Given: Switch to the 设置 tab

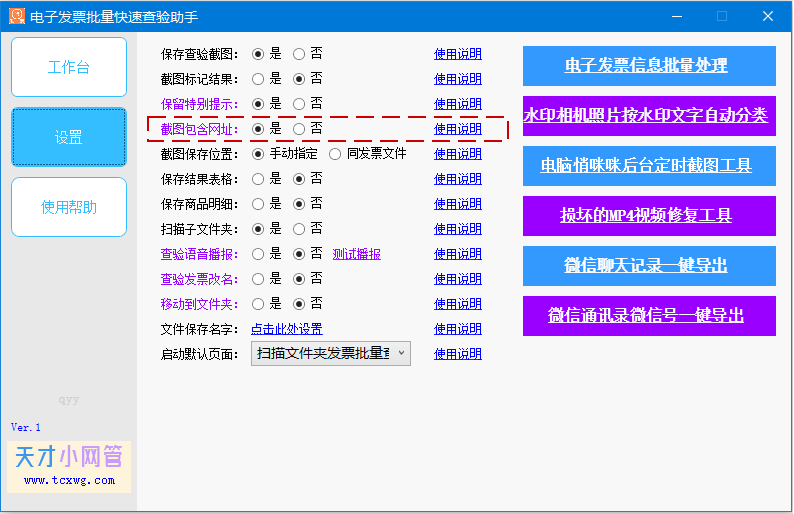Looking at the screenshot, I should pyautogui.click(x=69, y=137).
